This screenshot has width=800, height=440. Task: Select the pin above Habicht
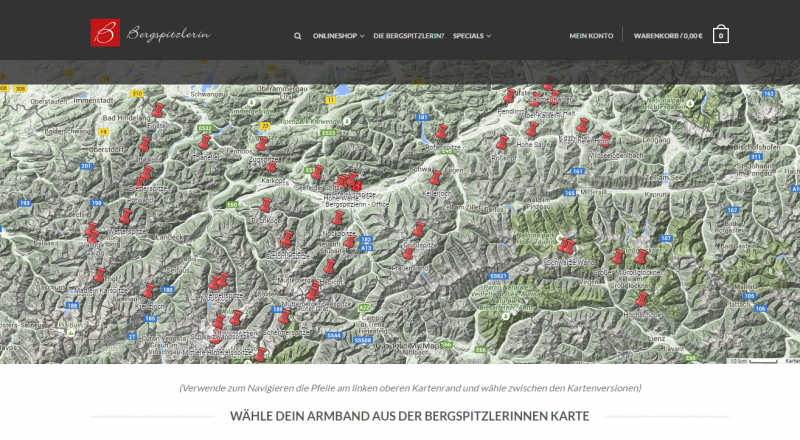(330, 266)
